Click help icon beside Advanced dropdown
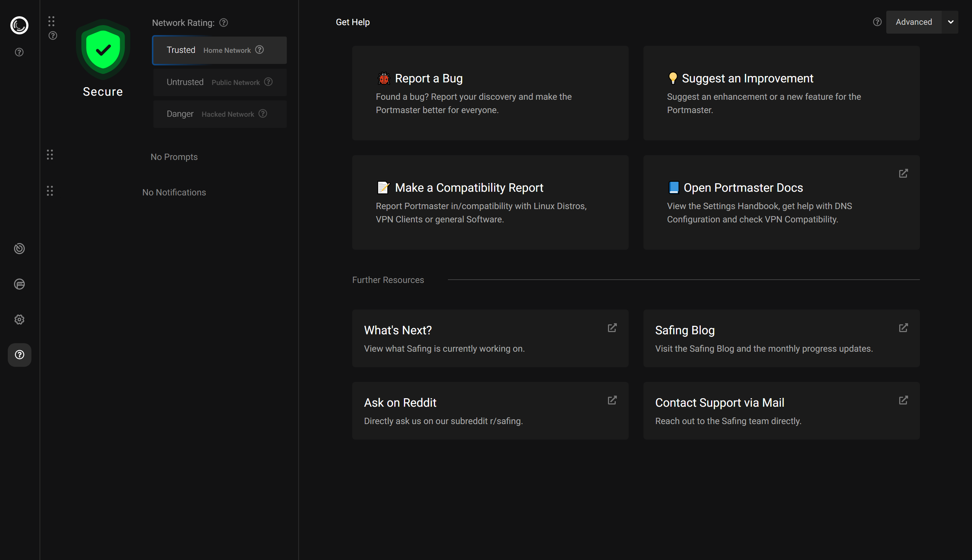The height and width of the screenshot is (560, 972). click(x=877, y=22)
